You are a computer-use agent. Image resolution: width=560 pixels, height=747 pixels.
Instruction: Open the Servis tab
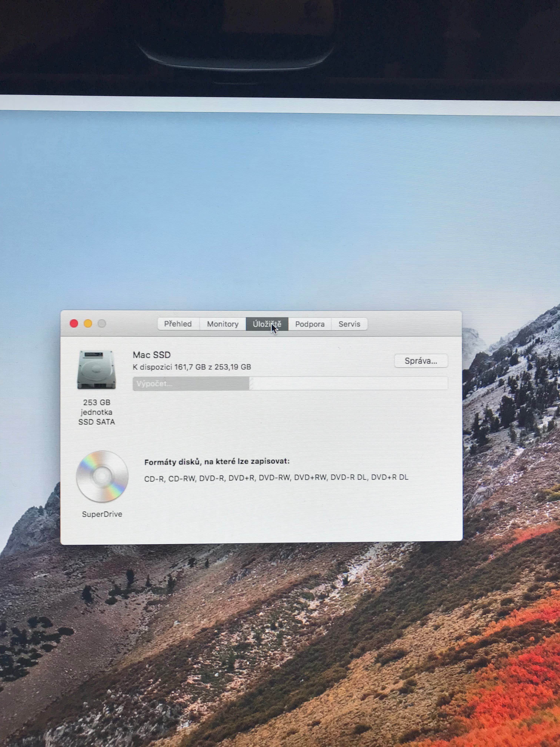pos(349,324)
